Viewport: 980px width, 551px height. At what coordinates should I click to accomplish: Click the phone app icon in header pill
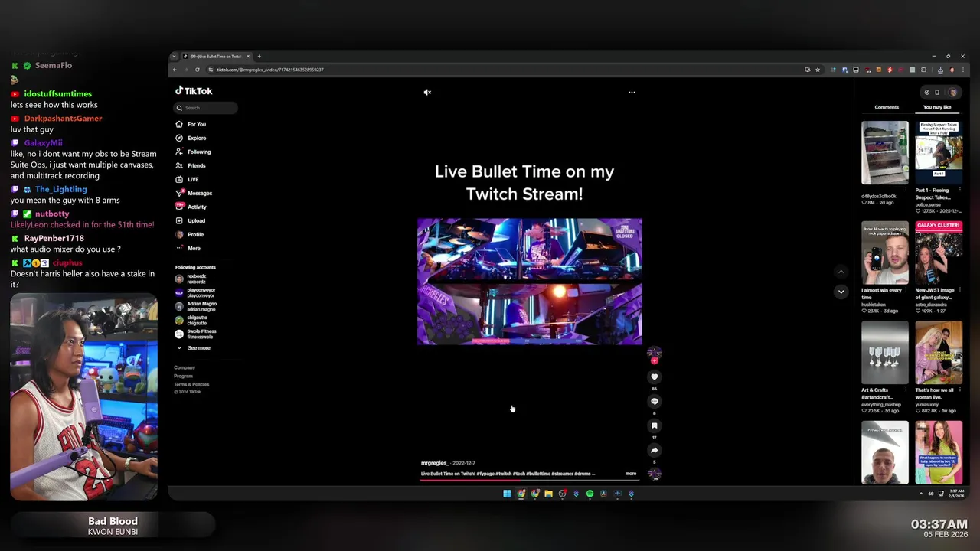point(937,92)
